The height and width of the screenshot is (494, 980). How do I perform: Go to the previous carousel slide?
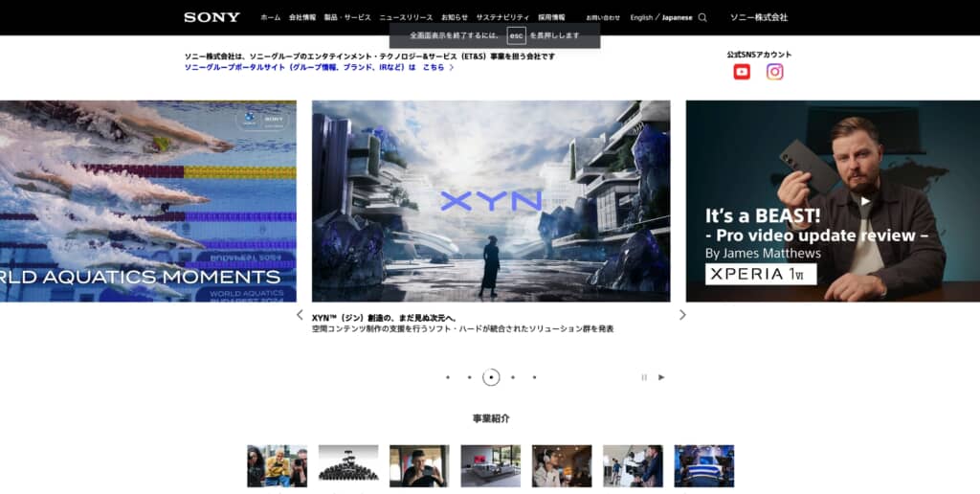pyautogui.click(x=300, y=315)
